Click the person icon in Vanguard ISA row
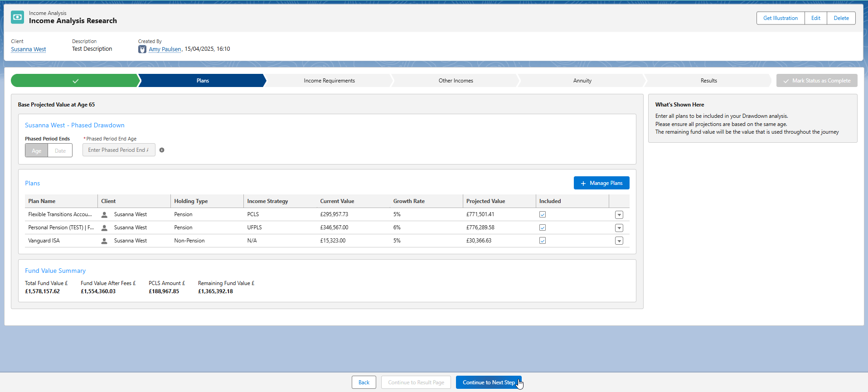This screenshot has width=868, height=392. (104, 241)
